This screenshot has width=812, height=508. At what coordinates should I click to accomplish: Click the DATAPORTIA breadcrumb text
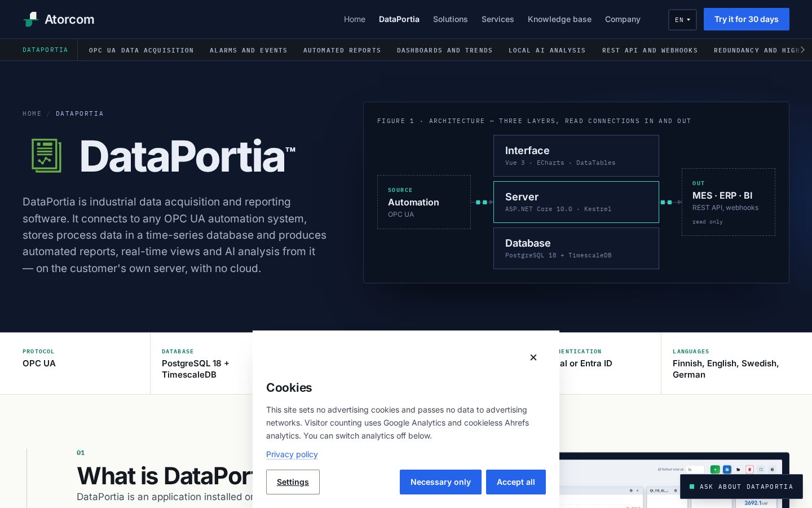point(80,113)
